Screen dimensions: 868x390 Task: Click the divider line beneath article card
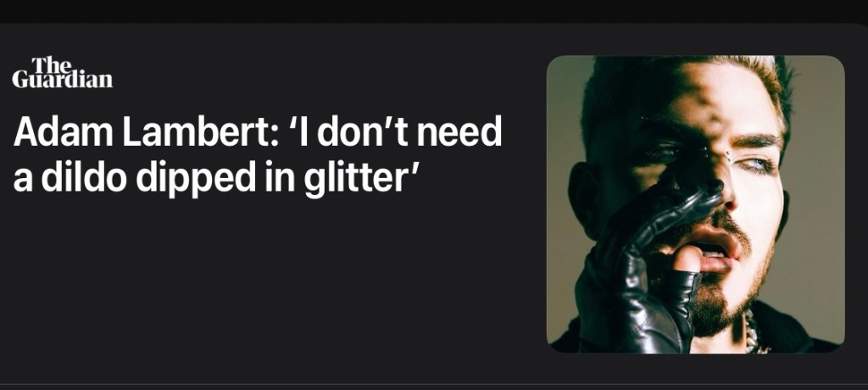pyautogui.click(x=434, y=383)
